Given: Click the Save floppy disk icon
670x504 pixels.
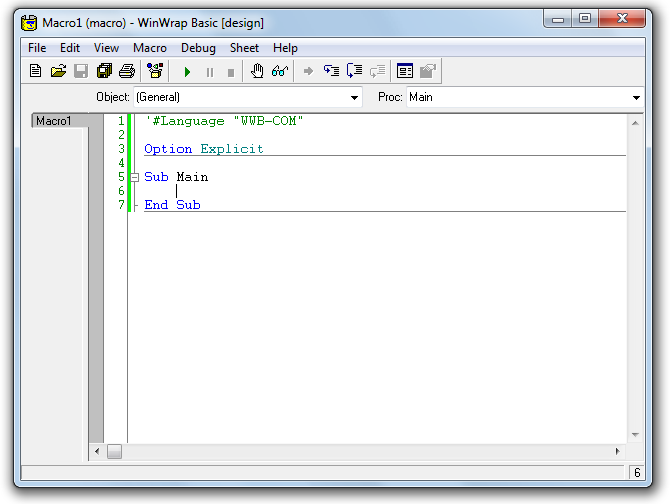Looking at the screenshot, I should (81, 71).
